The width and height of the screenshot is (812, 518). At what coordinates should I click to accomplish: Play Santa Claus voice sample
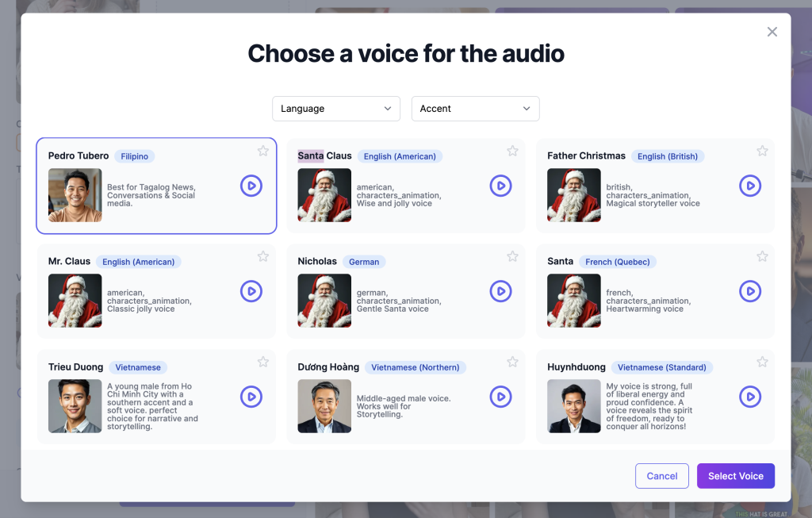tap(500, 186)
